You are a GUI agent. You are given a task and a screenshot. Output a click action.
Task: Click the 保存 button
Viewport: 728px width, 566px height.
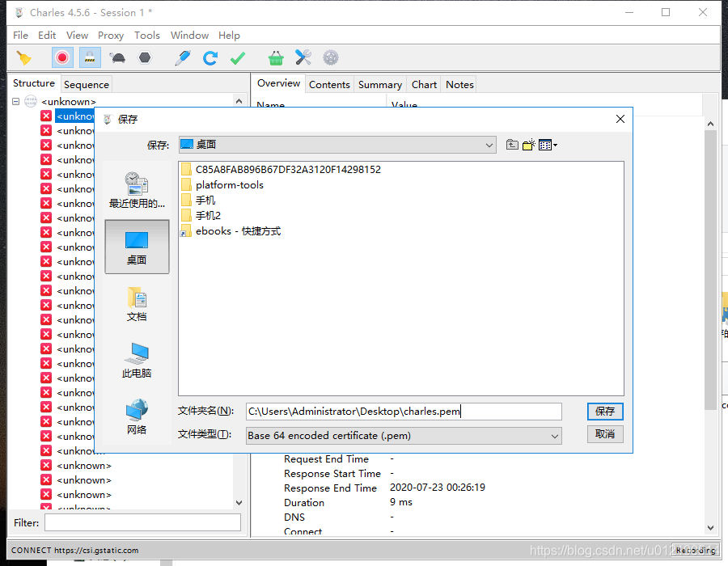click(605, 412)
